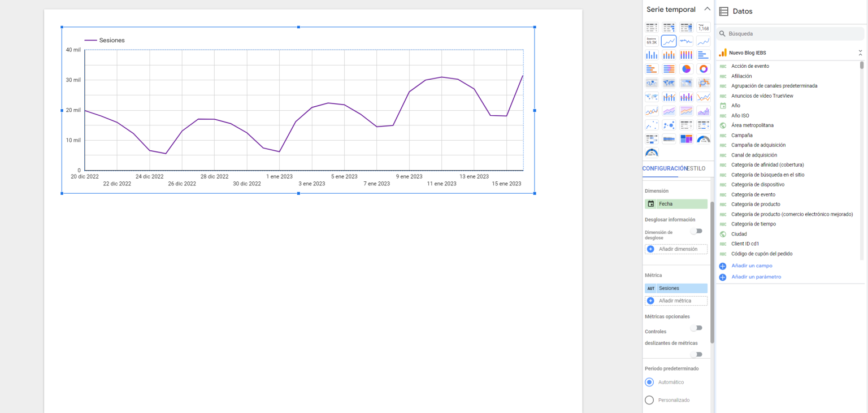Collapse the Serie temporal chart picker

[707, 9]
